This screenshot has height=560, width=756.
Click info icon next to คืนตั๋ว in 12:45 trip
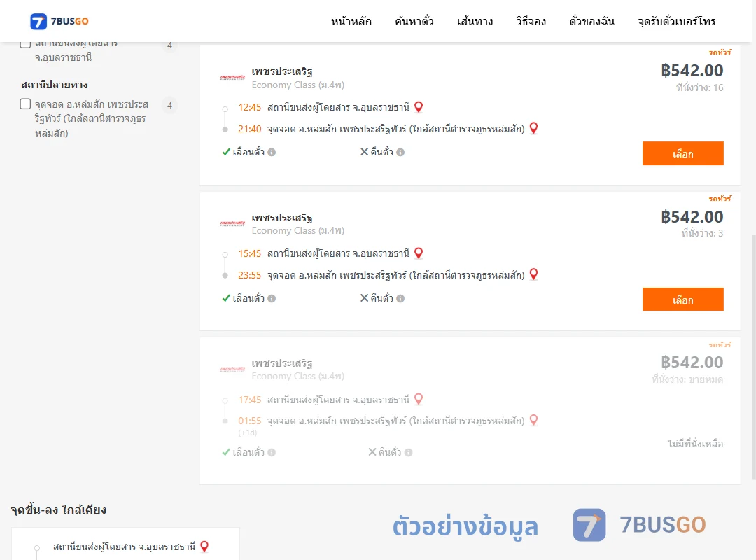tap(400, 153)
